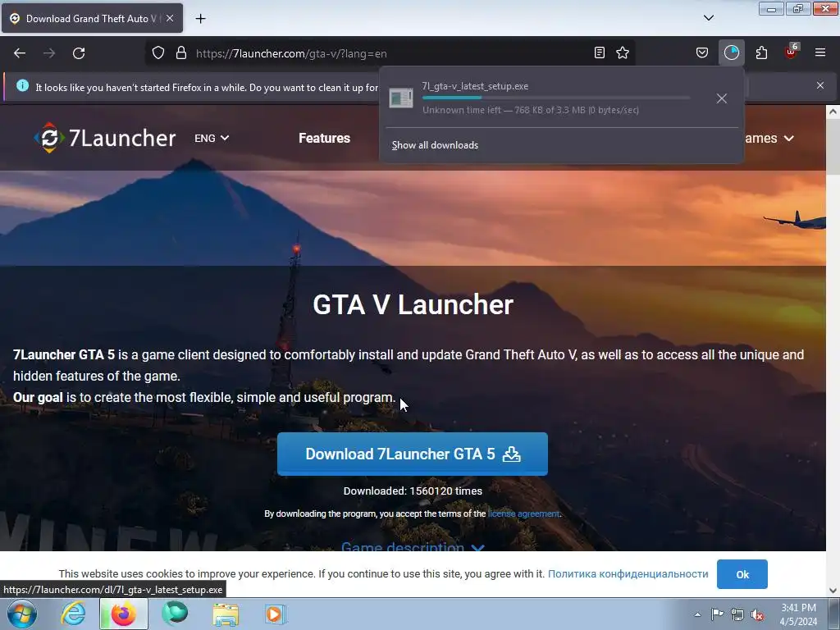Cancel the 7l_gta-v_latest_setup.exe download
Viewport: 840px width, 630px height.
pyautogui.click(x=722, y=98)
